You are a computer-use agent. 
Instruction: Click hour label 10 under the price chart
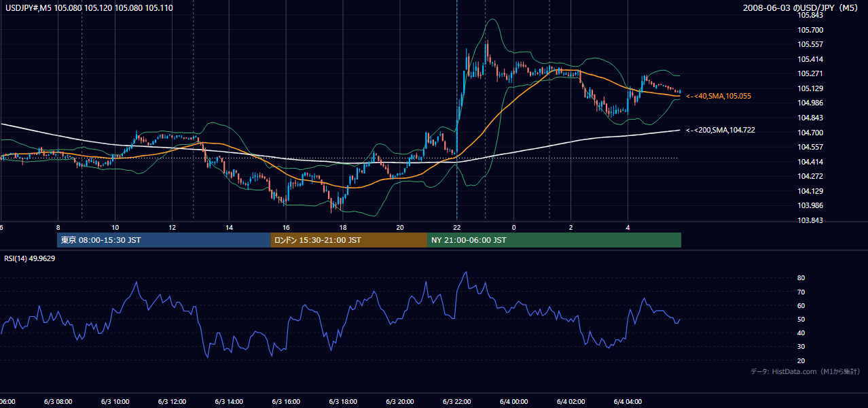pyautogui.click(x=115, y=228)
